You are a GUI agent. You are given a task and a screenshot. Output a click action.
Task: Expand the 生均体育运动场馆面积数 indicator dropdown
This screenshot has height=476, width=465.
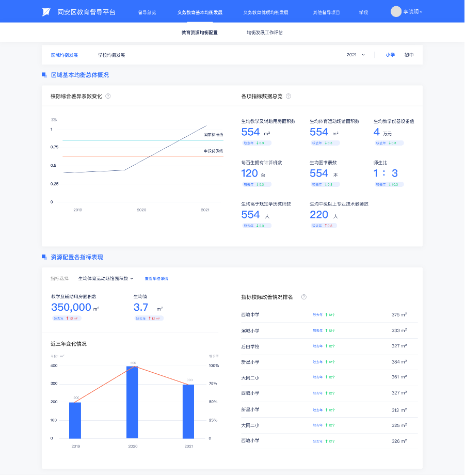tap(105, 279)
